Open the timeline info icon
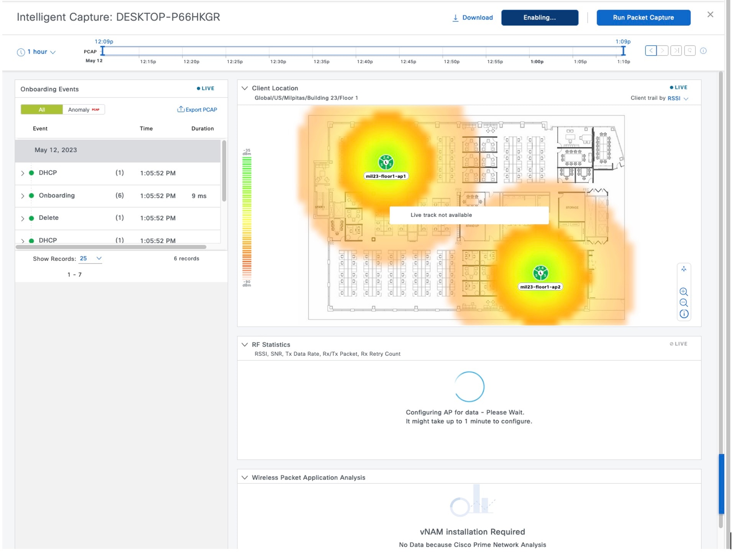 (x=703, y=51)
